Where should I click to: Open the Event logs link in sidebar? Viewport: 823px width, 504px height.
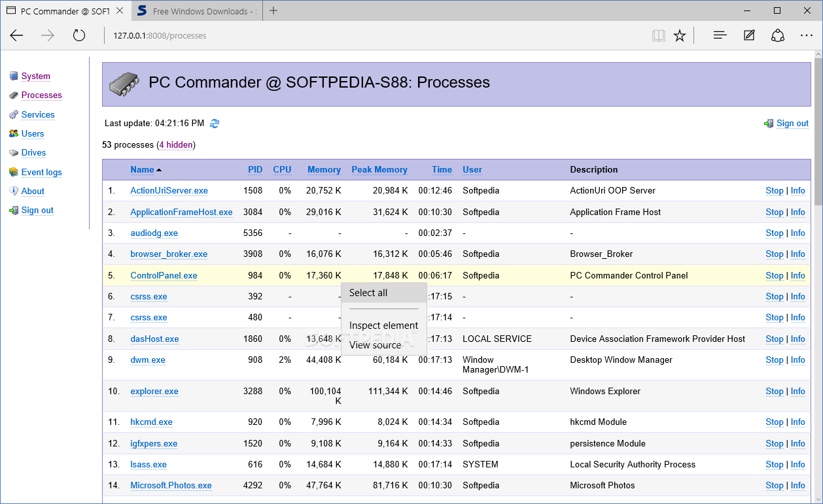(41, 172)
